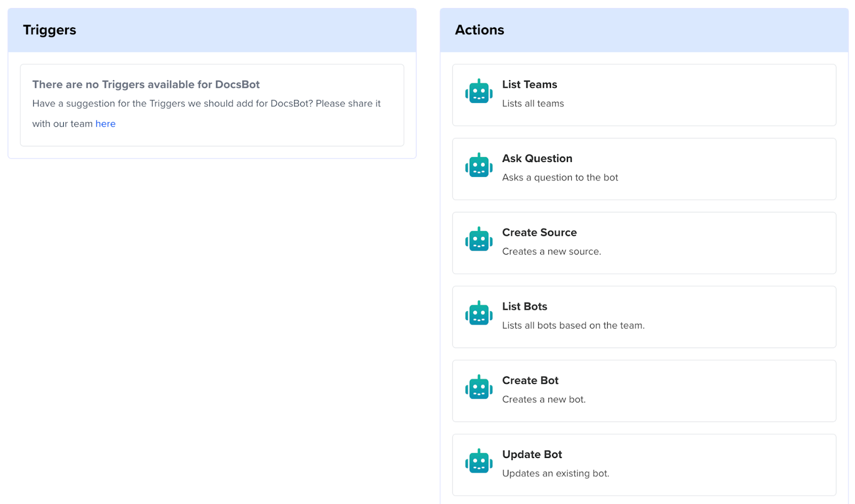The height and width of the screenshot is (504, 855).
Task: Click the 'Have a suggestion for the Triggers' sentence
Action: pyautogui.click(x=206, y=113)
